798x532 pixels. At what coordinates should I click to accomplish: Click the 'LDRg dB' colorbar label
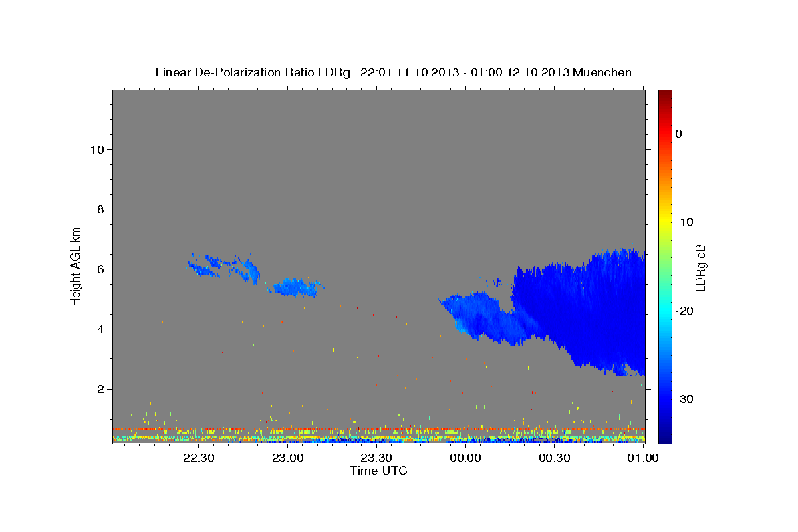(700, 267)
